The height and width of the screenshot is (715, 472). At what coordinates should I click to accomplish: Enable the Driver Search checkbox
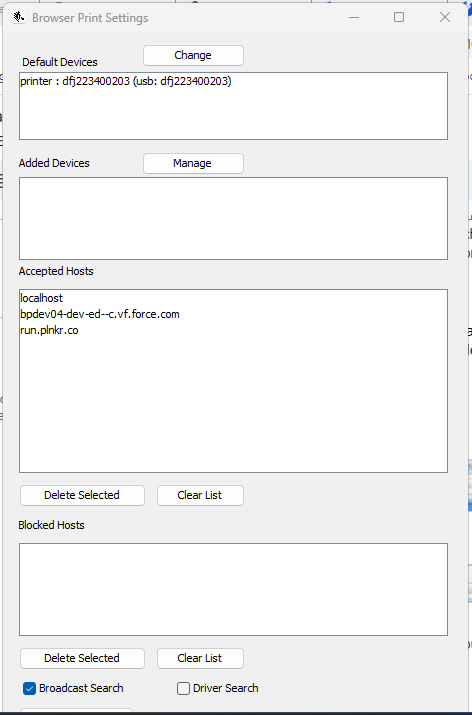pyautogui.click(x=183, y=689)
